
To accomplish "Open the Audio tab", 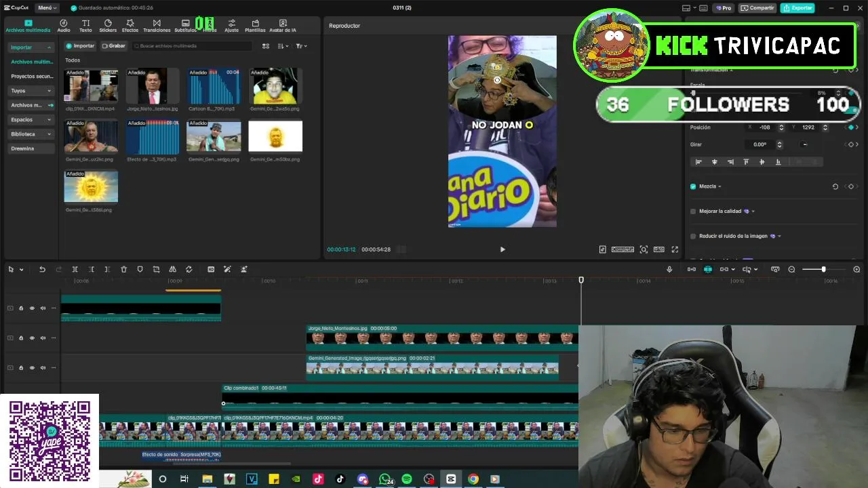I will [64, 26].
